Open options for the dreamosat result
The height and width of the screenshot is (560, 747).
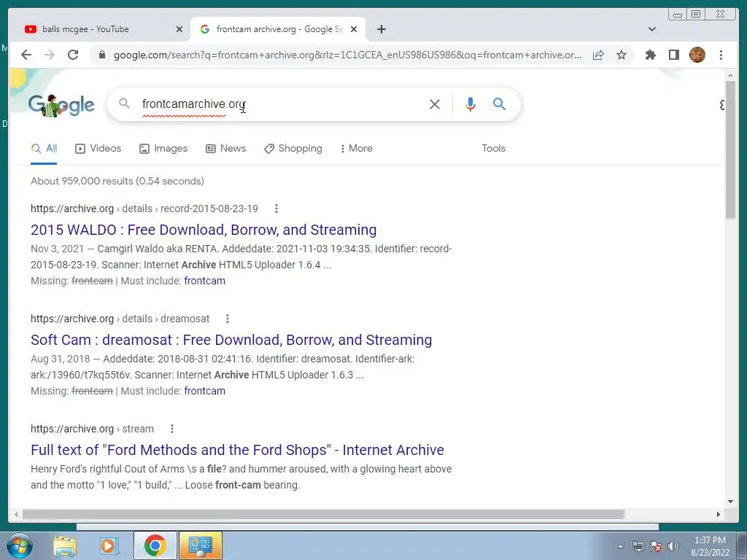coord(228,319)
